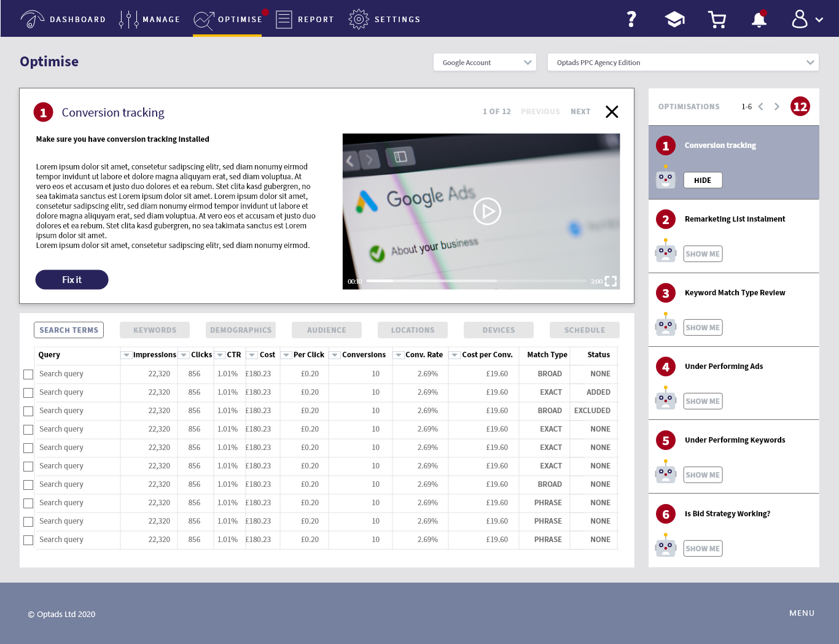The height and width of the screenshot is (644, 839).
Task: Click robot icon under Conversion tracking
Action: pos(666,177)
